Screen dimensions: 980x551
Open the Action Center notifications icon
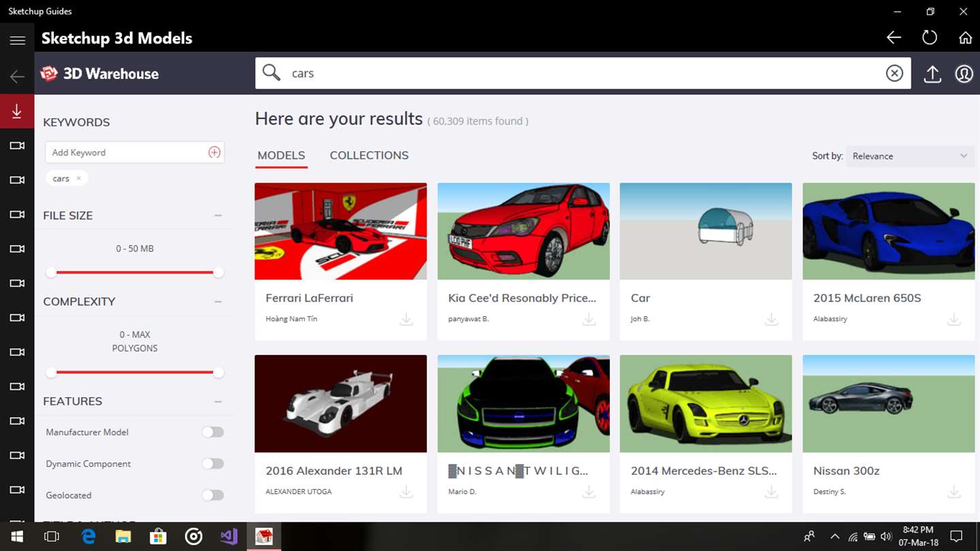point(956,536)
